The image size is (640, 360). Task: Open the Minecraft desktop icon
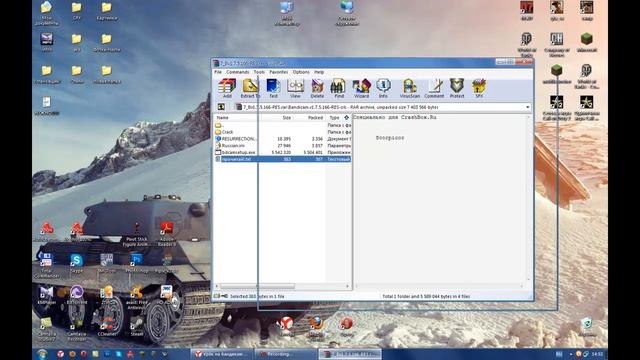pos(587,42)
